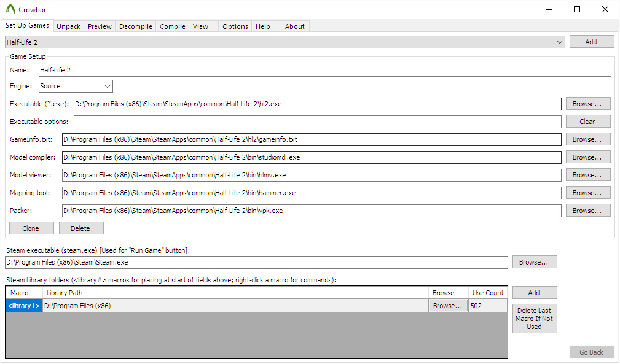Click inside the Executable options field
This screenshot has height=364, width=620.
(x=318, y=122)
